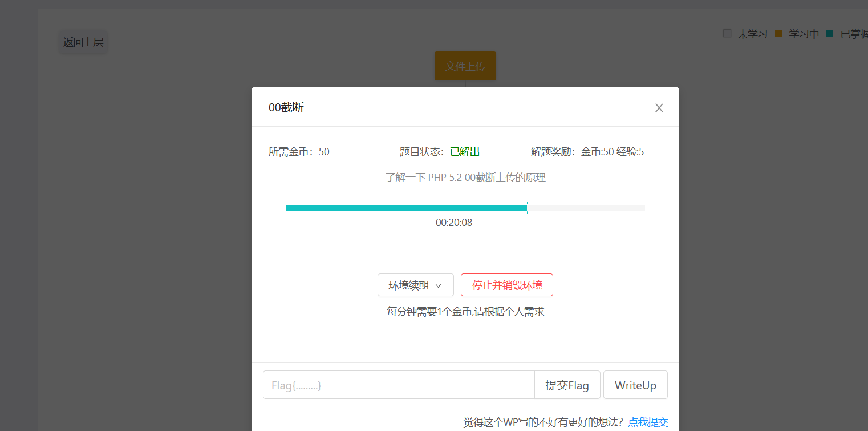Submit with the 提交Flag button
The height and width of the screenshot is (431, 868).
567,385
